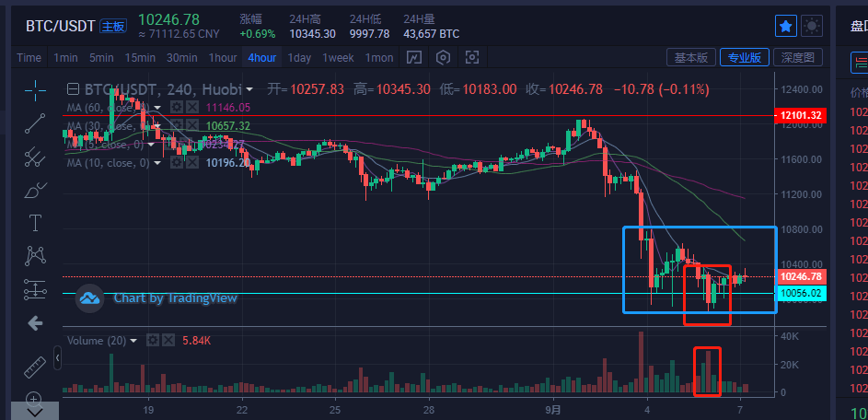Select the trend line drawing tool

coord(35,123)
